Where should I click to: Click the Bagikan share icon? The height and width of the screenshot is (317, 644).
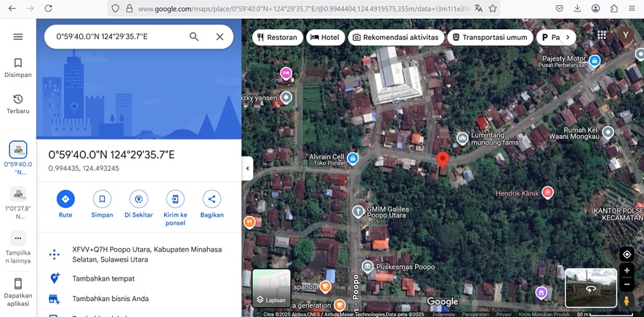pos(212,198)
